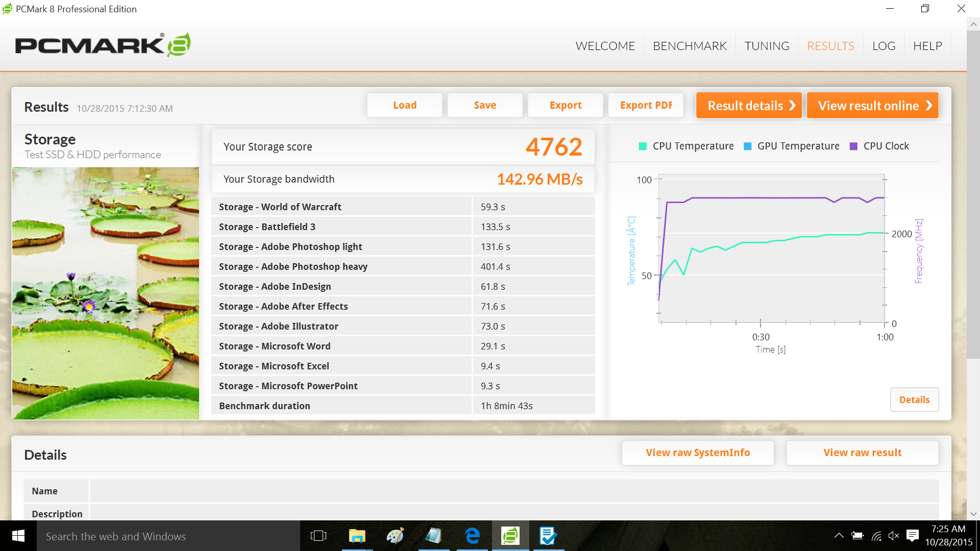This screenshot has height=551, width=980.
Task: Click the Export PDF button
Action: pyautogui.click(x=646, y=105)
